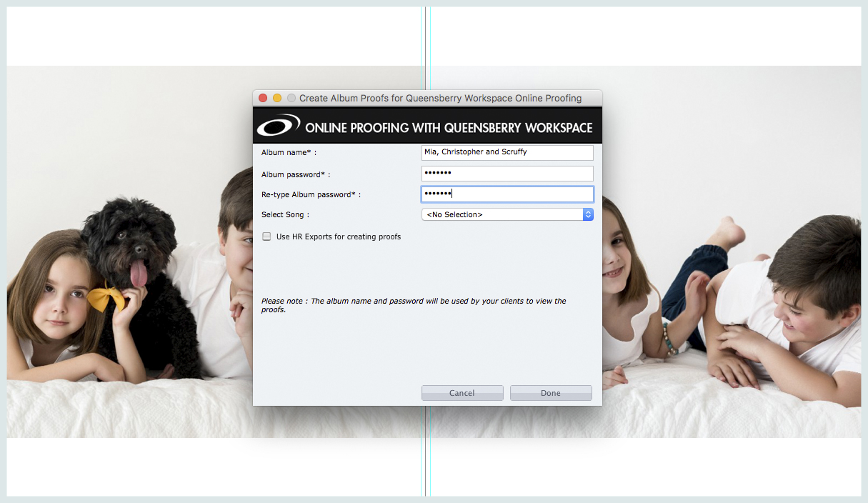Select the right photo of laughing children

coord(732,251)
